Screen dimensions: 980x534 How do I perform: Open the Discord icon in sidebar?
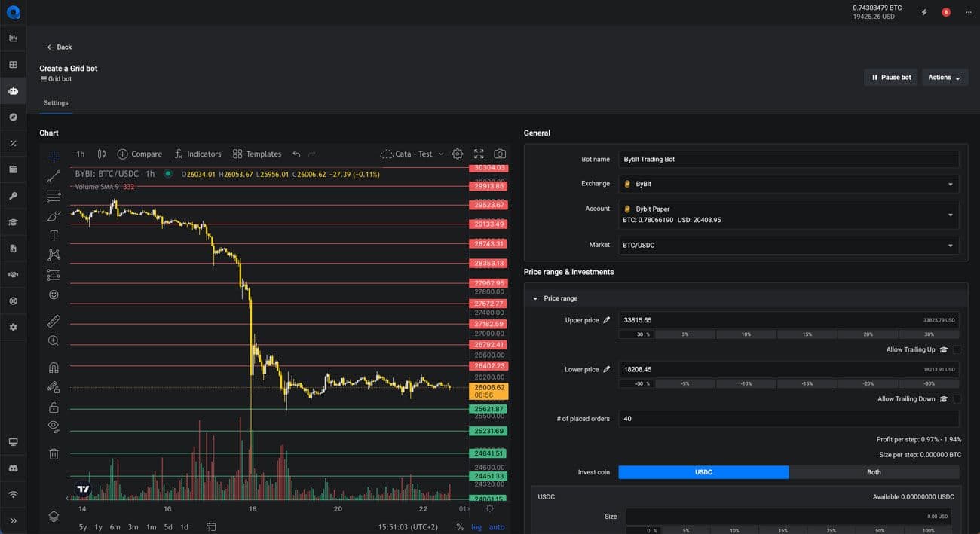point(13,468)
